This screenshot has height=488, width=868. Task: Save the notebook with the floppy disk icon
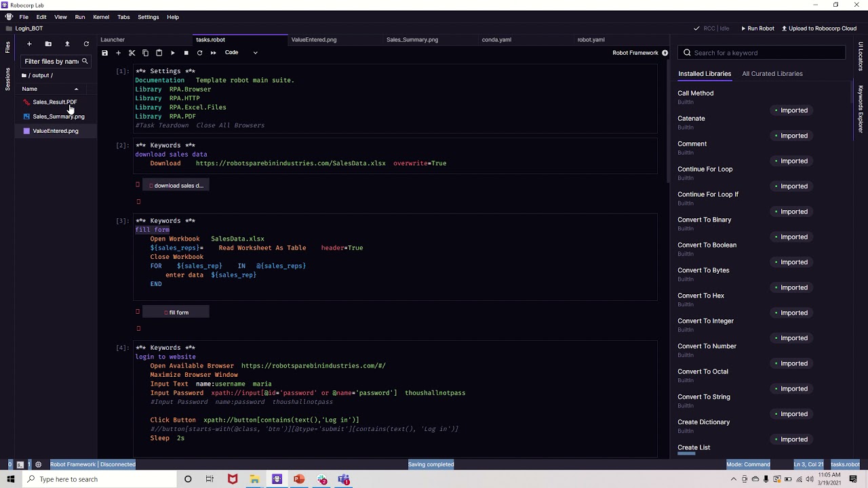[x=104, y=53]
